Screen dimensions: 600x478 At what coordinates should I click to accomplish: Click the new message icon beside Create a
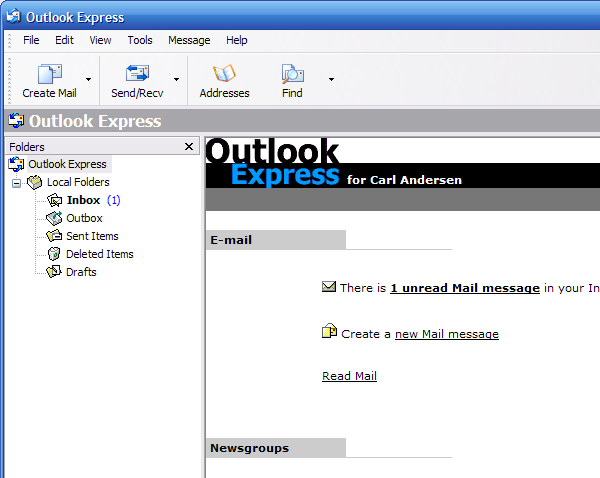click(329, 331)
